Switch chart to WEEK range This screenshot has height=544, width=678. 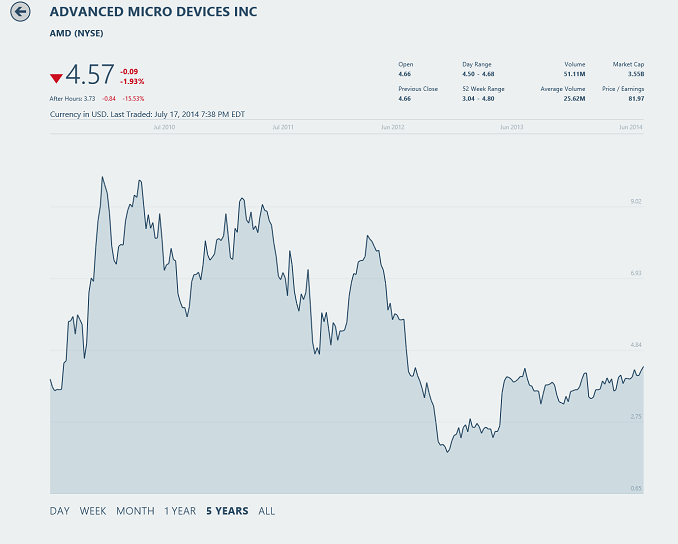tap(93, 511)
